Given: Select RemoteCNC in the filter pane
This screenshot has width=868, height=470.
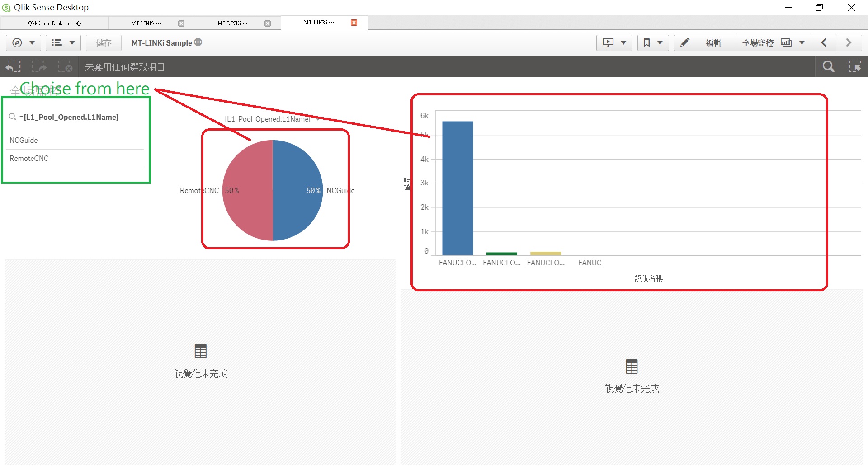Looking at the screenshot, I should coord(75,158).
